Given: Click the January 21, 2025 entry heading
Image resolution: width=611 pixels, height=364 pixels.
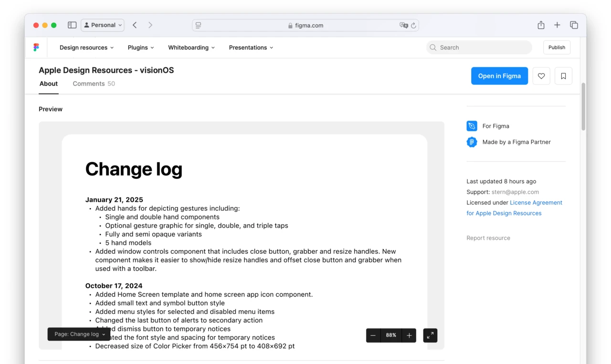Looking at the screenshot, I should [114, 200].
